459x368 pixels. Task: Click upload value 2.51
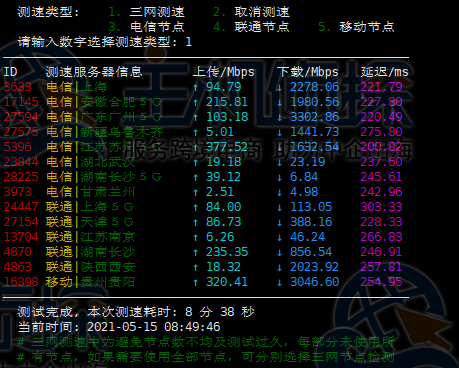point(220,192)
